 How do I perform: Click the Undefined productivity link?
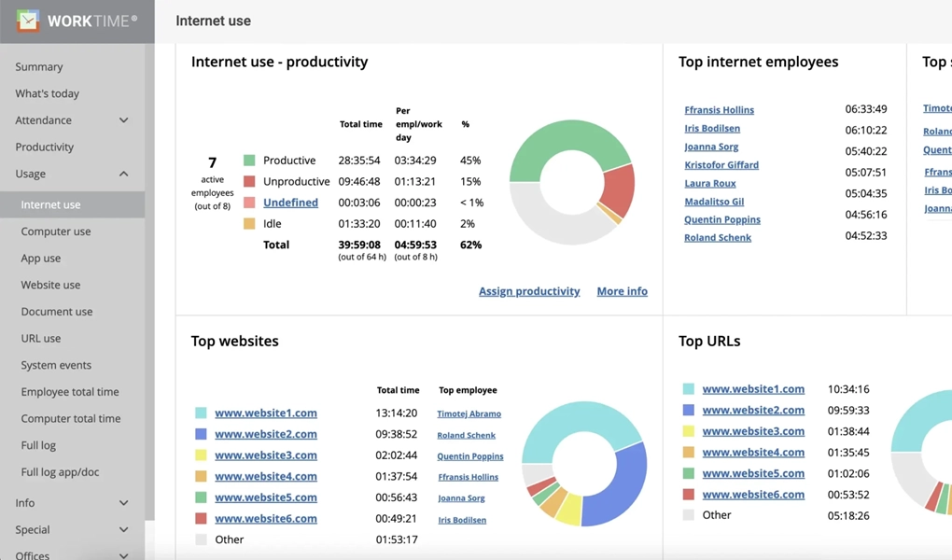coord(290,203)
